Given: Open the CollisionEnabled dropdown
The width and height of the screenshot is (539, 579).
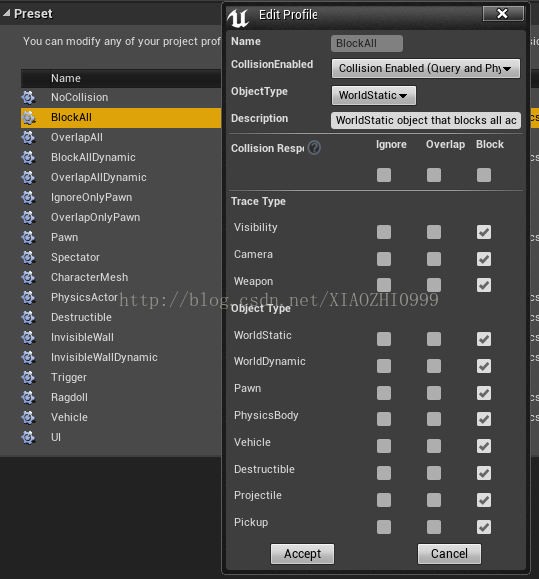Looking at the screenshot, I should [x=426, y=69].
